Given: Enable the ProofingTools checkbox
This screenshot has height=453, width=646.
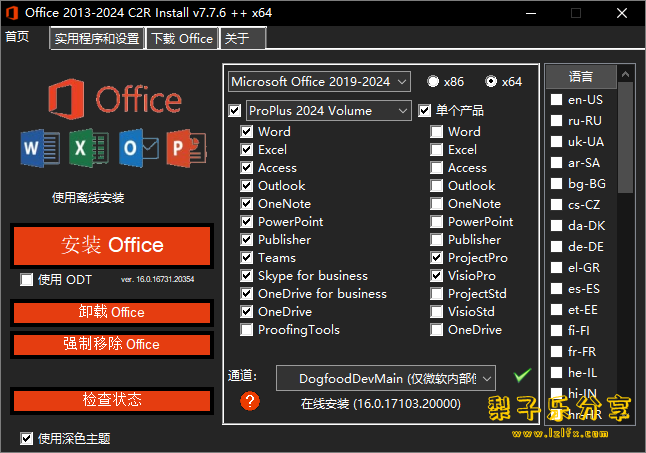Looking at the screenshot, I should [247, 330].
